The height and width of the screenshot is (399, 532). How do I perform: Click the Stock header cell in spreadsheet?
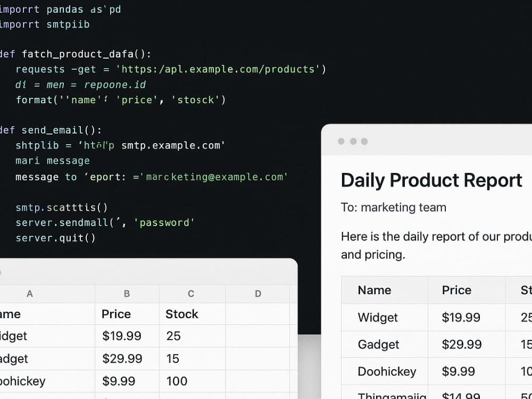pyautogui.click(x=192, y=314)
